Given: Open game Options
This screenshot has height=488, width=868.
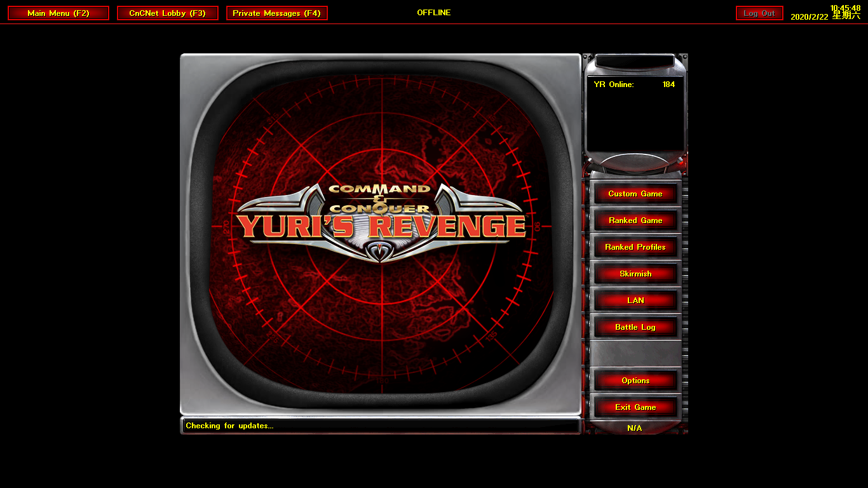Looking at the screenshot, I should (635, 381).
